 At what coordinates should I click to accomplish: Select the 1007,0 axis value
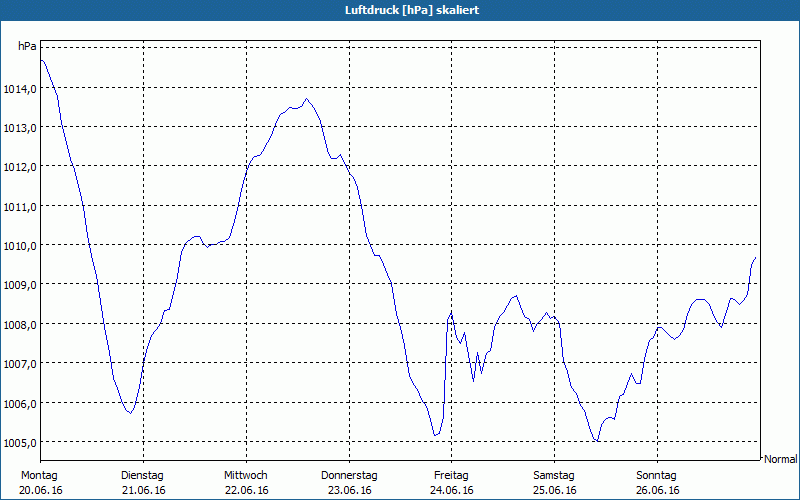[20, 364]
